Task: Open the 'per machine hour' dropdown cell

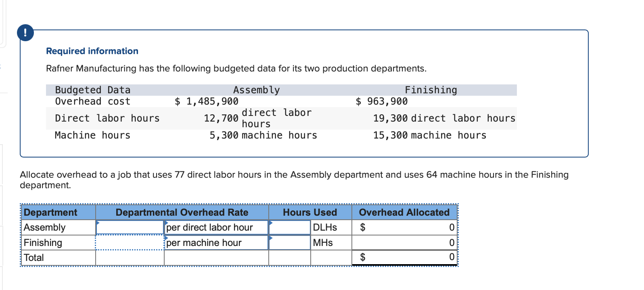Action: pyautogui.click(x=216, y=243)
